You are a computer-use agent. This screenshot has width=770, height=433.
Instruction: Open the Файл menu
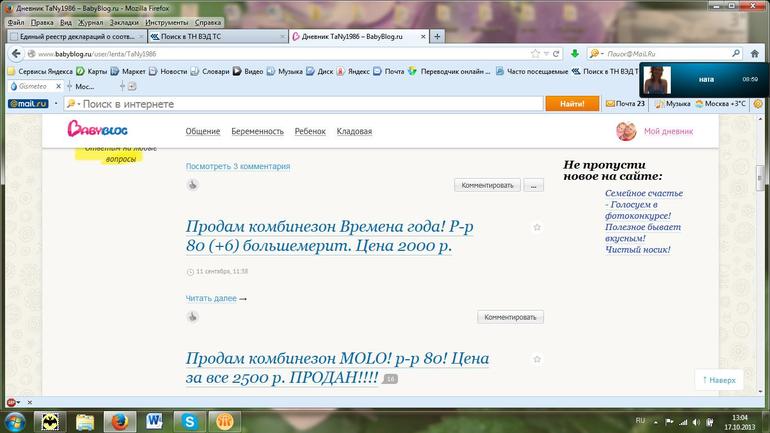(x=16, y=23)
